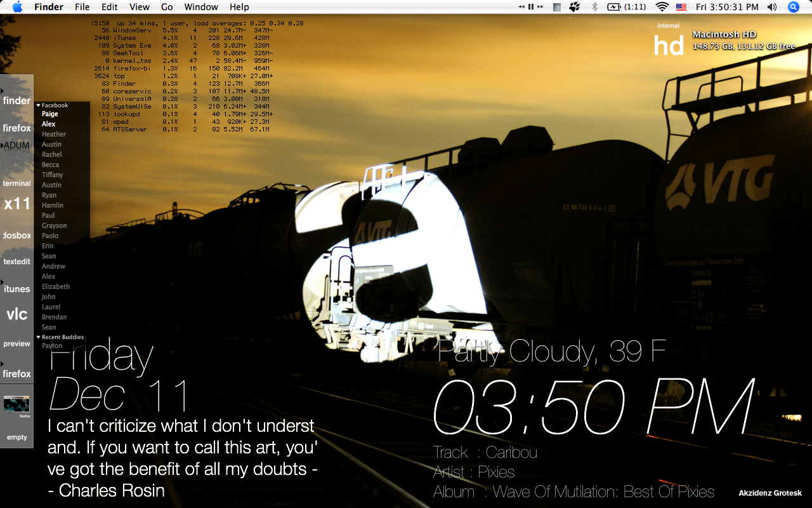Screen dimensions: 812x508
Task: Open the firefox dock item just below preview
Action: tap(16, 373)
